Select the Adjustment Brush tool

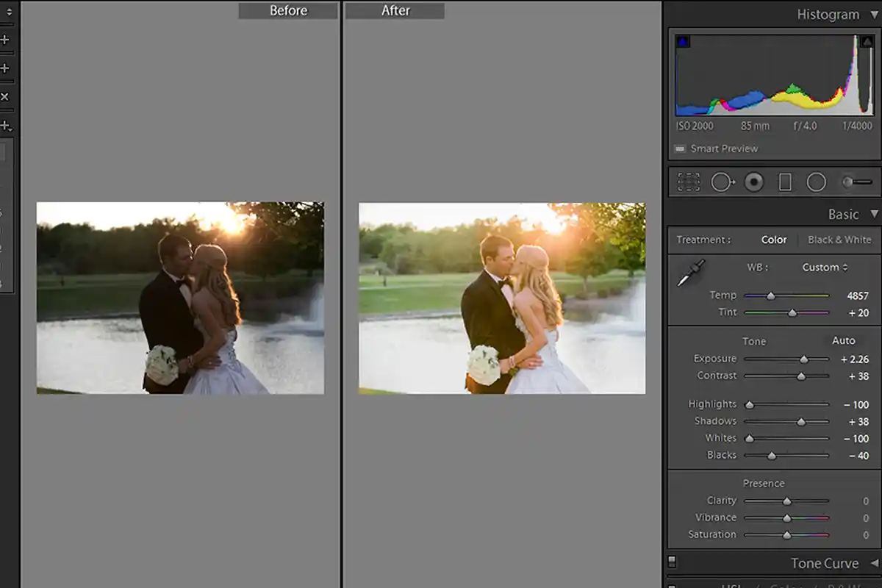click(x=856, y=182)
